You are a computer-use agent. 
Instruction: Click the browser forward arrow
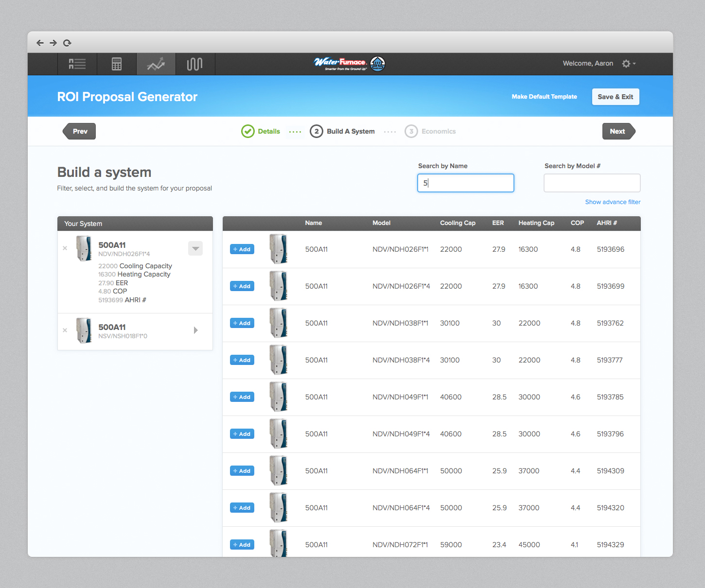point(53,43)
